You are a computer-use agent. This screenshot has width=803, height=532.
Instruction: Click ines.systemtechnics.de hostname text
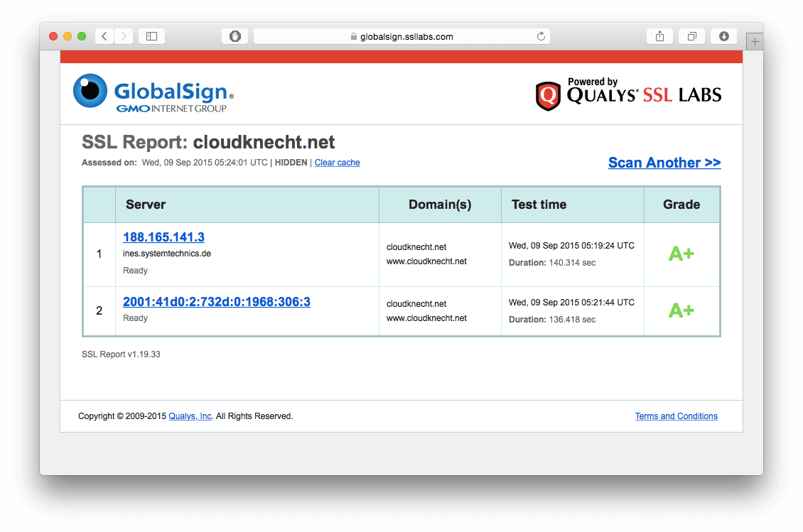coord(167,254)
